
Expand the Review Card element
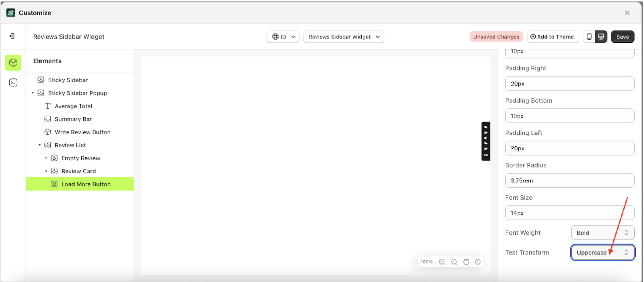click(x=46, y=171)
